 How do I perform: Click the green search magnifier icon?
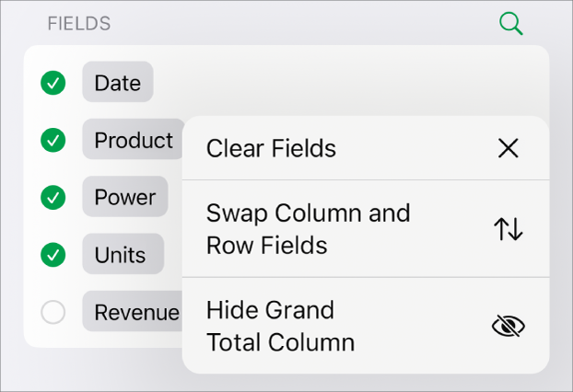510,24
